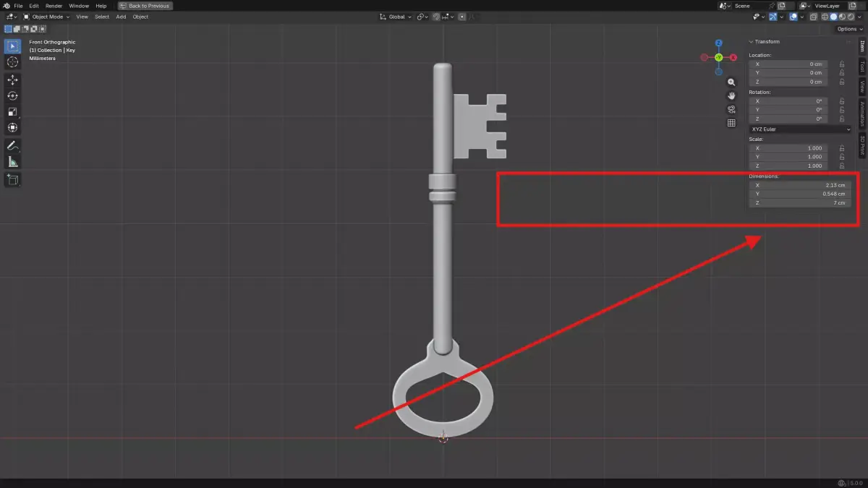Set selection mode to new selection
The width and height of the screenshot is (868, 488).
[9, 29]
